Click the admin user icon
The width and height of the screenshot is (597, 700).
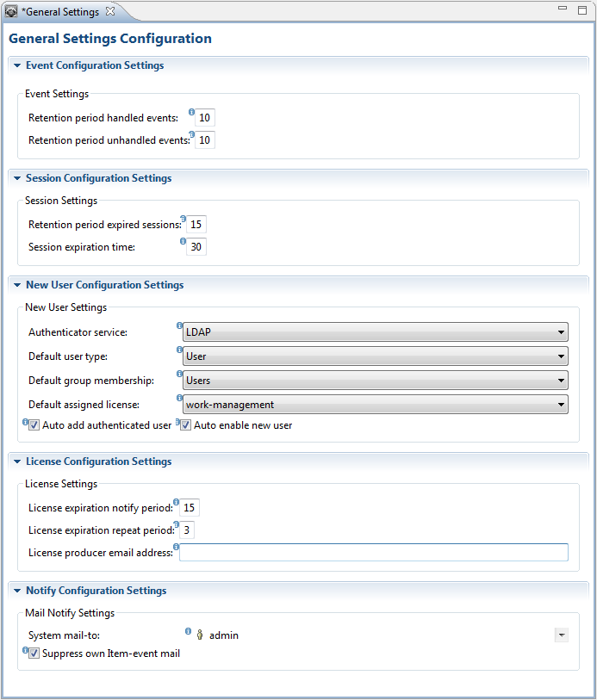tap(200, 635)
